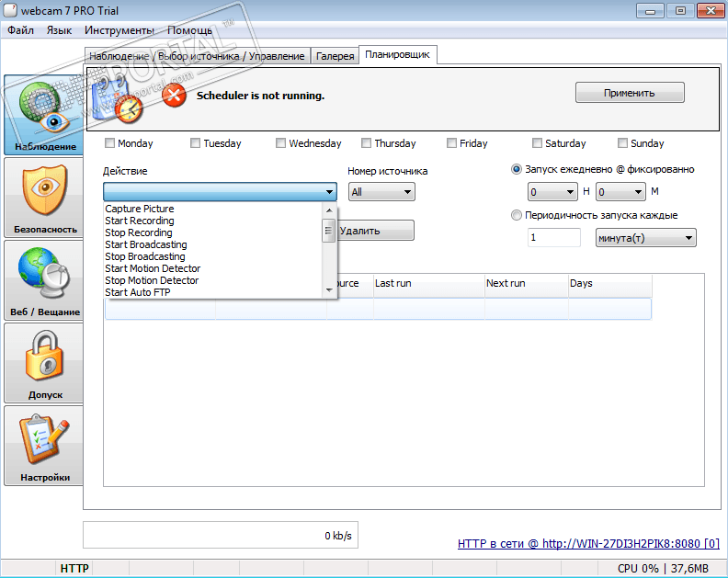Screen dimensions: 728x578
Task: Open the Наблюдение sidebar section
Action: pyautogui.click(x=44, y=115)
